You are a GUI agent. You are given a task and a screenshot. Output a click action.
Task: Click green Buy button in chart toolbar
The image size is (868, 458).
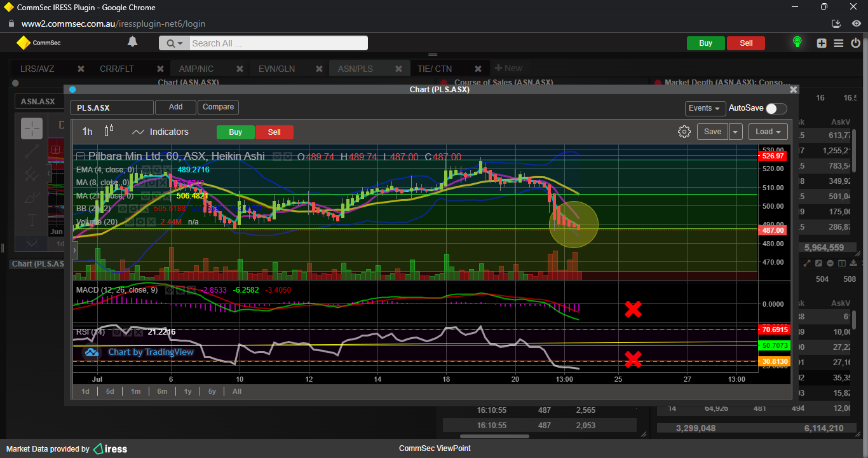coord(235,132)
